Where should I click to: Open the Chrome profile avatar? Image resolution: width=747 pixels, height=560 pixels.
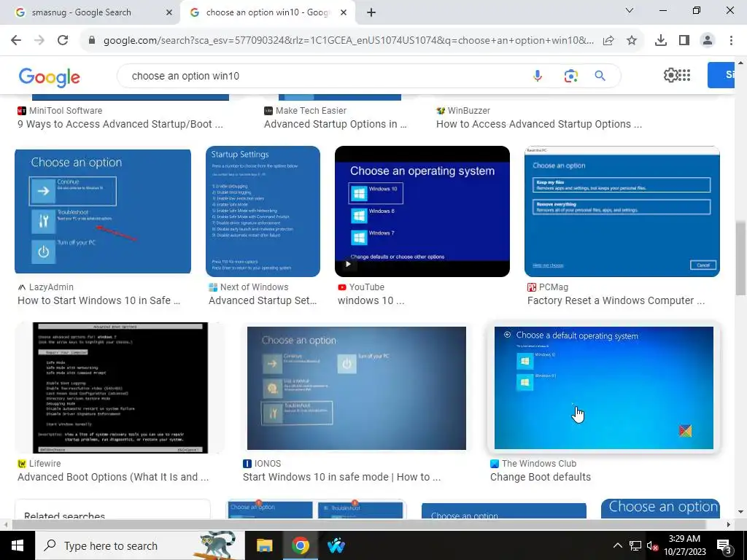point(708,41)
